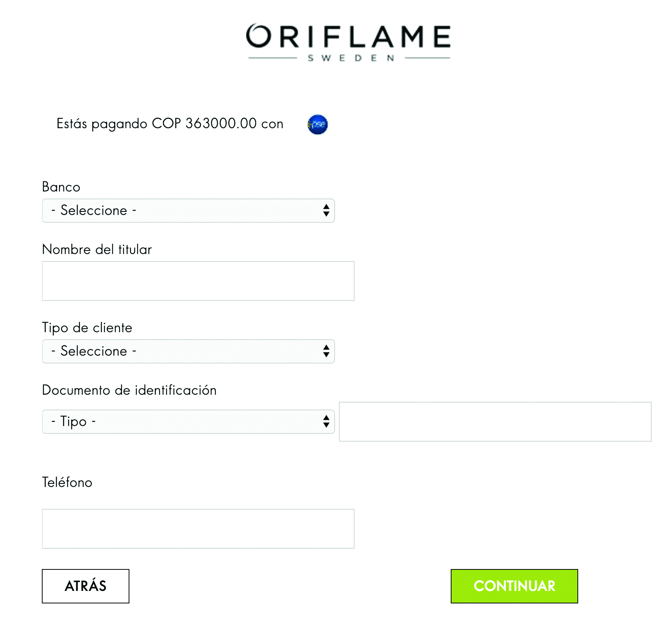
Task: Click the PSE payment logo icon
Action: point(317,124)
